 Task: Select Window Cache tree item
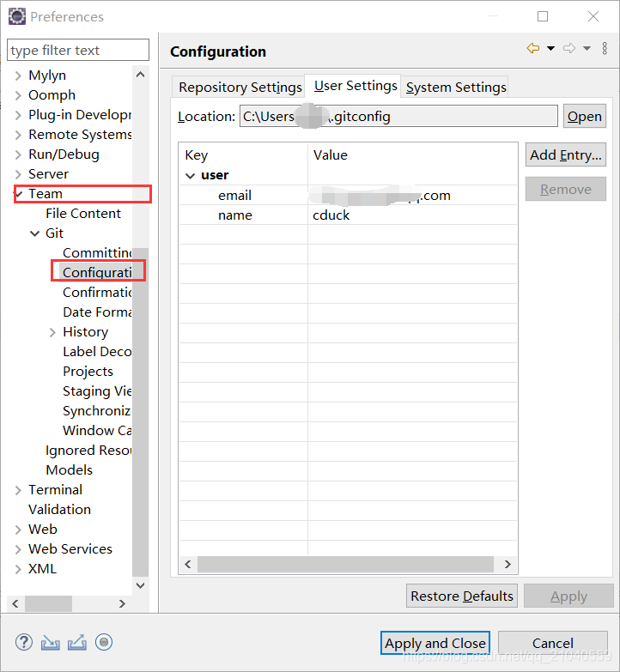pos(97,430)
